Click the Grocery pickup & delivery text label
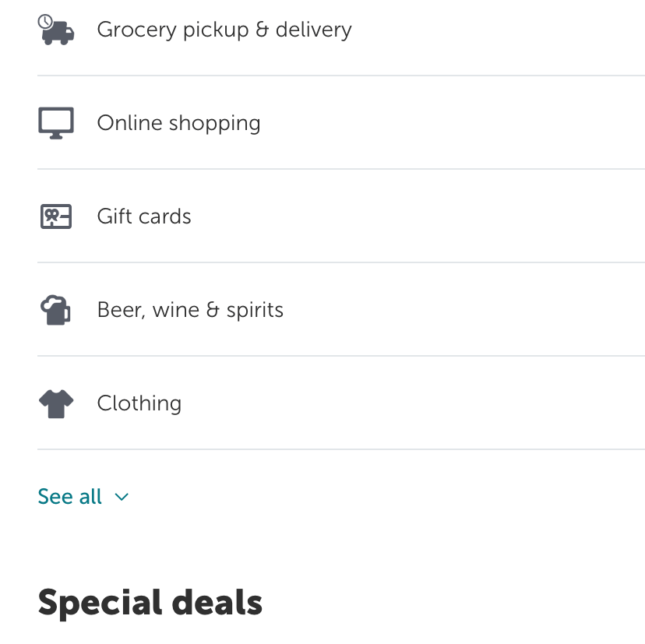645x644 pixels. tap(224, 30)
